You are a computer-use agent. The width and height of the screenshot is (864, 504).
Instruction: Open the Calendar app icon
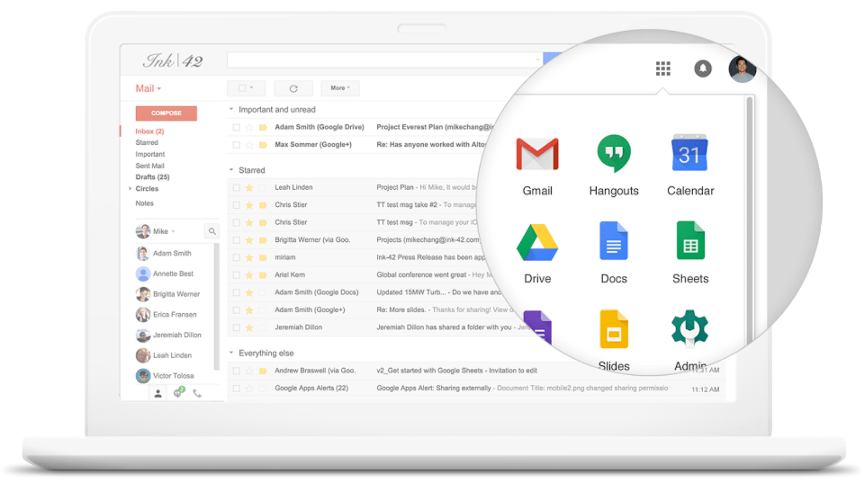(x=690, y=153)
